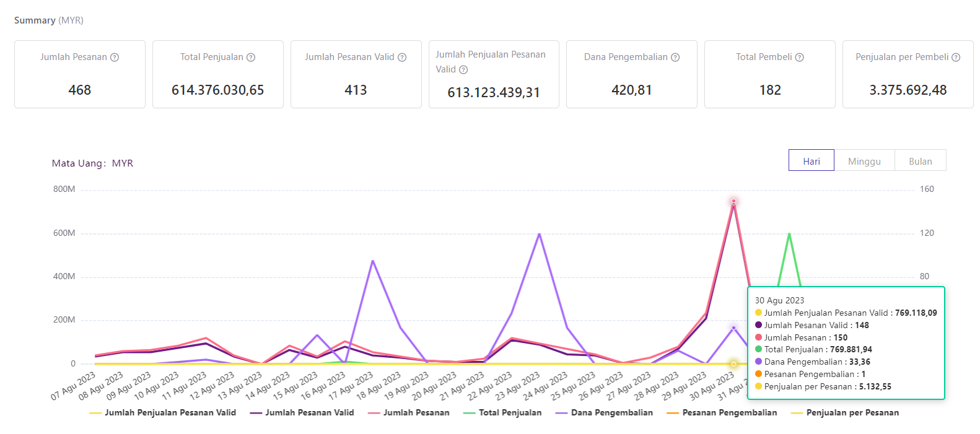Hide the Jumlah Pesanan Valid legend series
The width and height of the screenshot is (980, 434).
[302, 413]
